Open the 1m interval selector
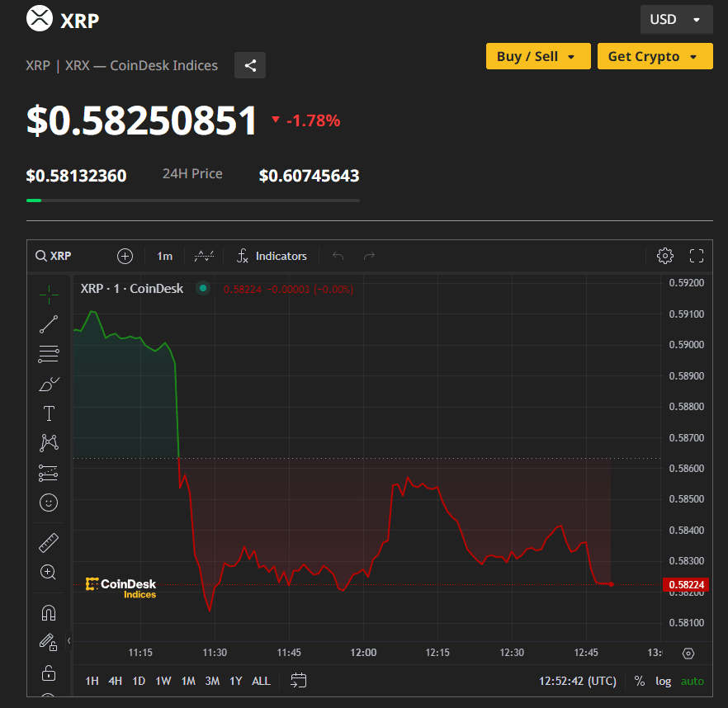728x708 pixels. point(165,256)
